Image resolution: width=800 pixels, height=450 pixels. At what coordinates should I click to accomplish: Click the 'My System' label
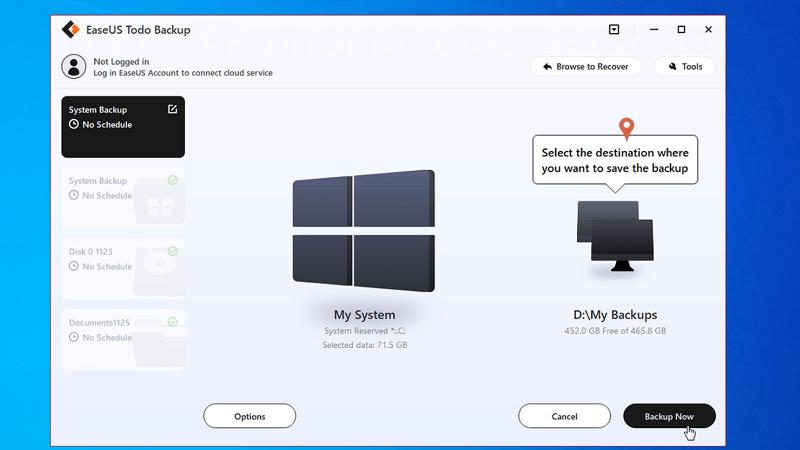(364, 315)
